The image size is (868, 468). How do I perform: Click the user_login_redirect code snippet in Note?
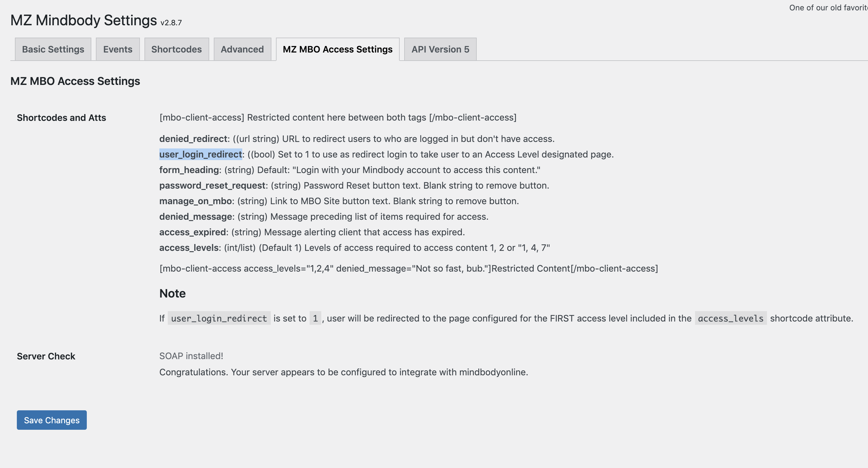pyautogui.click(x=219, y=318)
